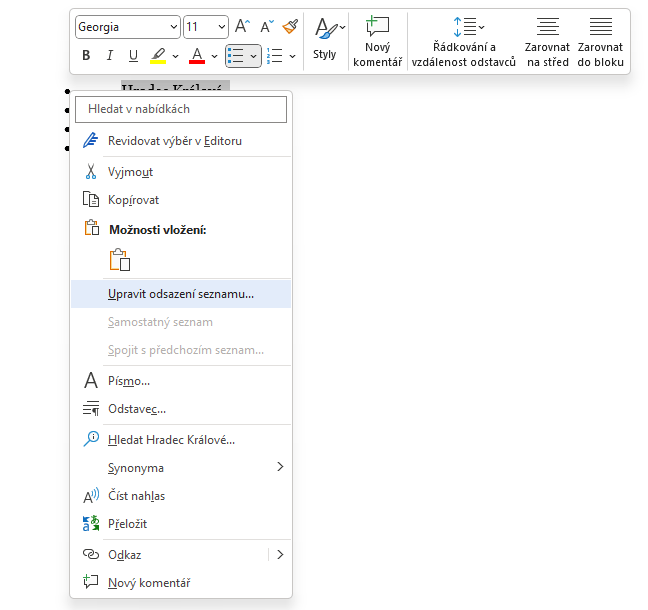This screenshot has height=610, width=648.
Task: Open bullet library dropdown arrow
Action: tap(253, 56)
